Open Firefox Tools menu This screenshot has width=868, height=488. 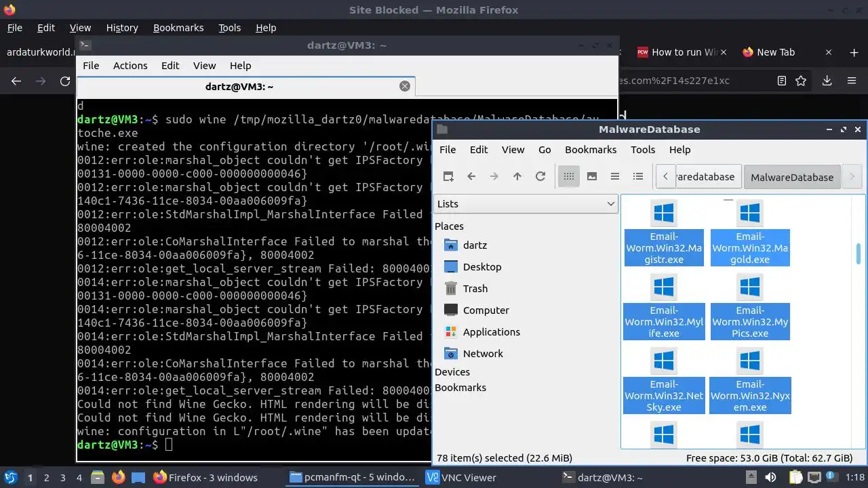230,28
